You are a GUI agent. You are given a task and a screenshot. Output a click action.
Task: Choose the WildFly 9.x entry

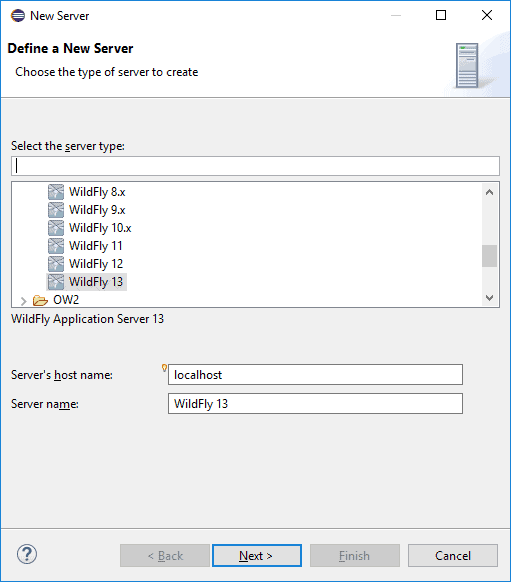(x=97, y=210)
